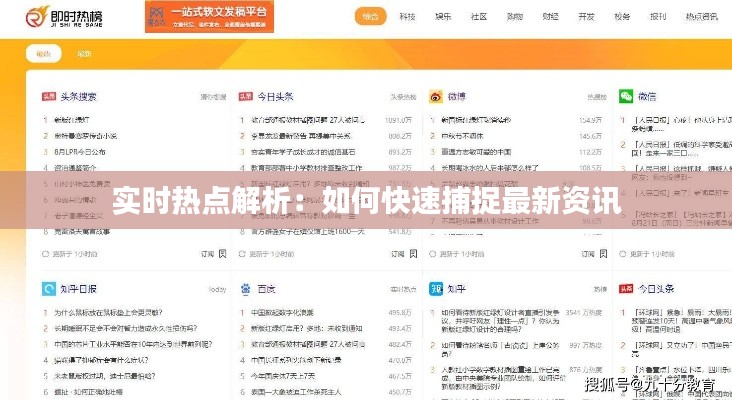The height and width of the screenshot is (400, 732).
Task: Open '教育部部署中小学教材排查整改工作' headline
Action: tap(307, 168)
